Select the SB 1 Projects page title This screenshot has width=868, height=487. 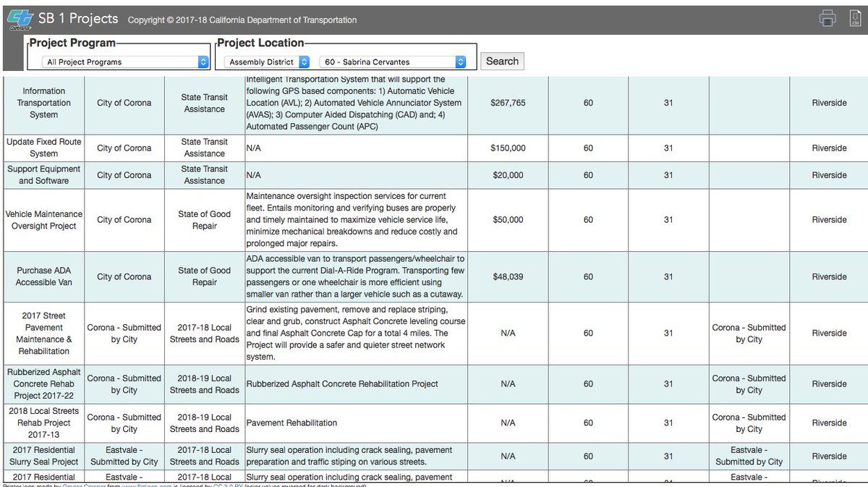(78, 19)
